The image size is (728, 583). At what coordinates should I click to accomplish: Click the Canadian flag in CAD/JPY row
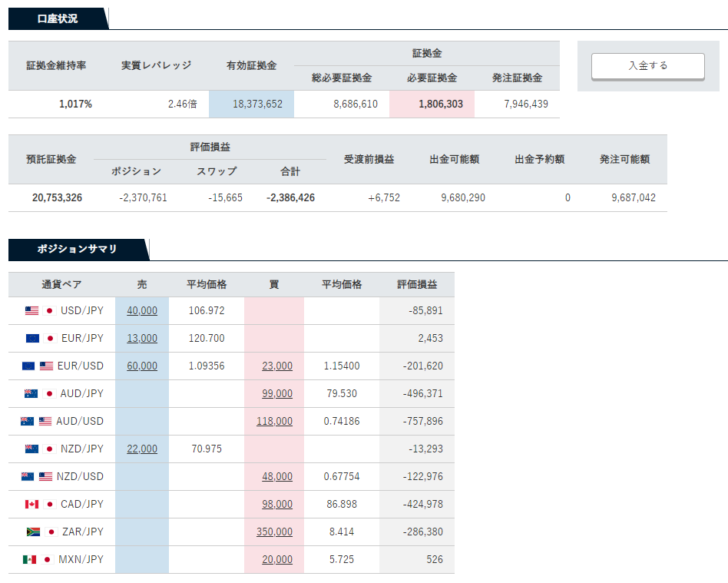(x=31, y=505)
